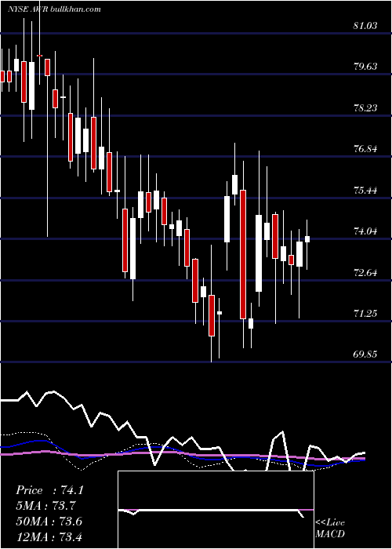Click the 78.23 price axis label

coord(365,107)
